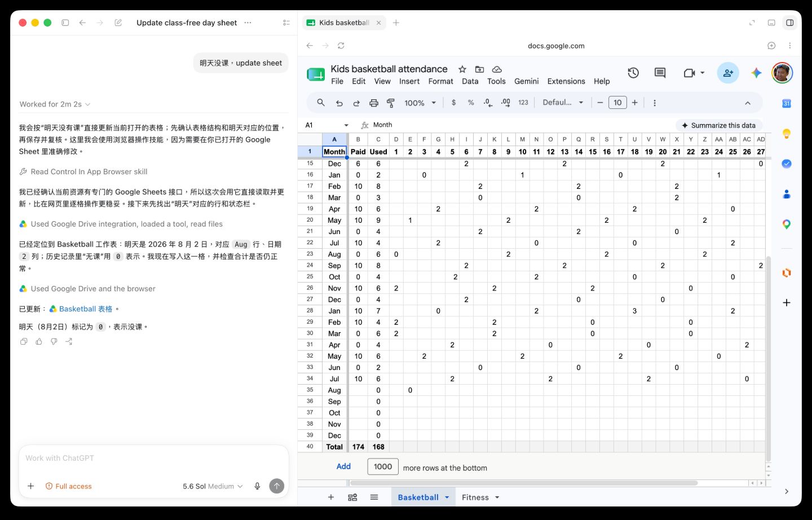Open Google Maps in the side panel
The height and width of the screenshot is (520, 812).
point(787,224)
